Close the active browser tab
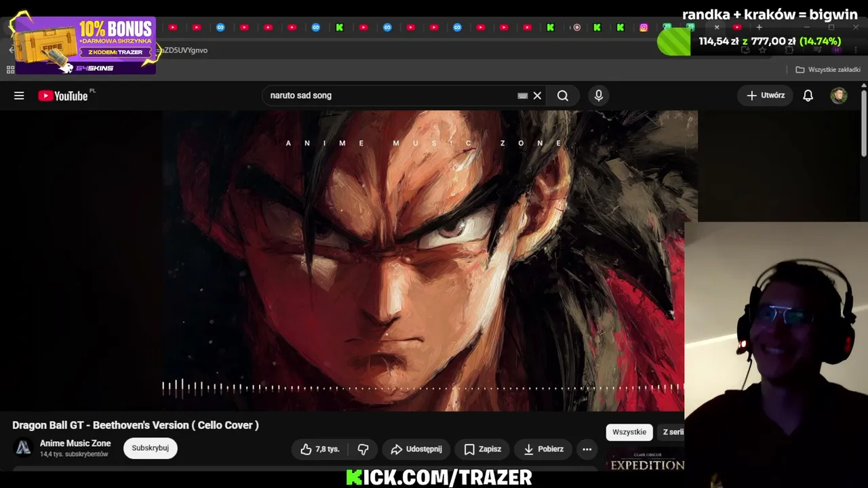Image resolution: width=868 pixels, height=488 pixels. click(717, 27)
